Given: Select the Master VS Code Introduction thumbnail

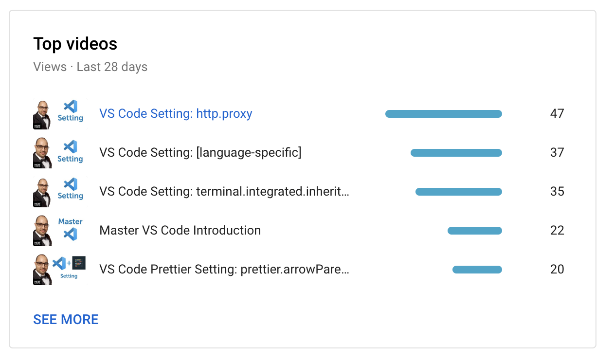Looking at the screenshot, I should (x=58, y=230).
